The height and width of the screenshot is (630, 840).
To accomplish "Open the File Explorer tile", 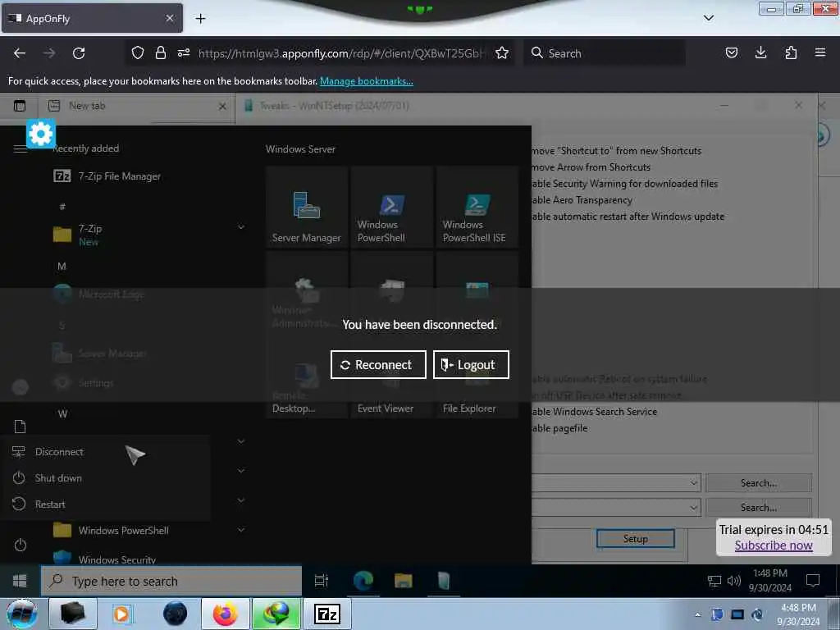I will [477, 378].
